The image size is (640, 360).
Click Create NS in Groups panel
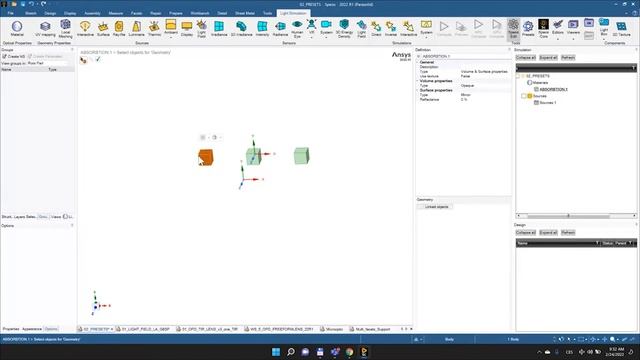13,56
